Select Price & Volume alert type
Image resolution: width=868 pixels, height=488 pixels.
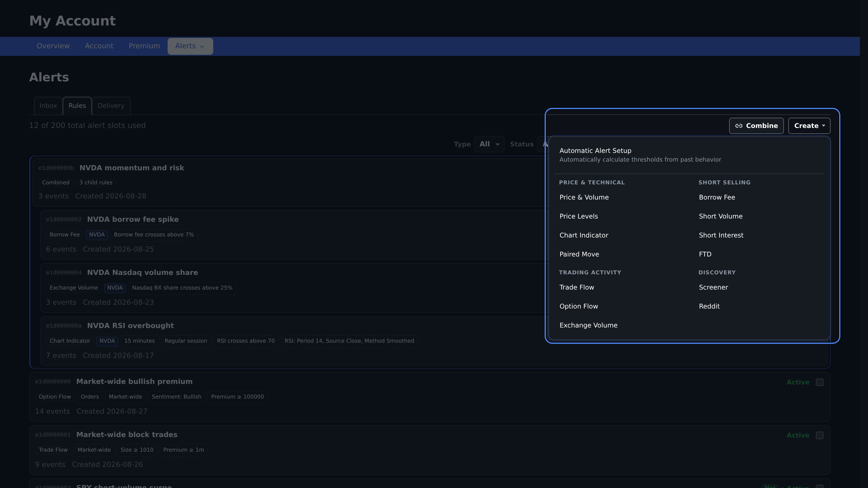click(x=584, y=197)
